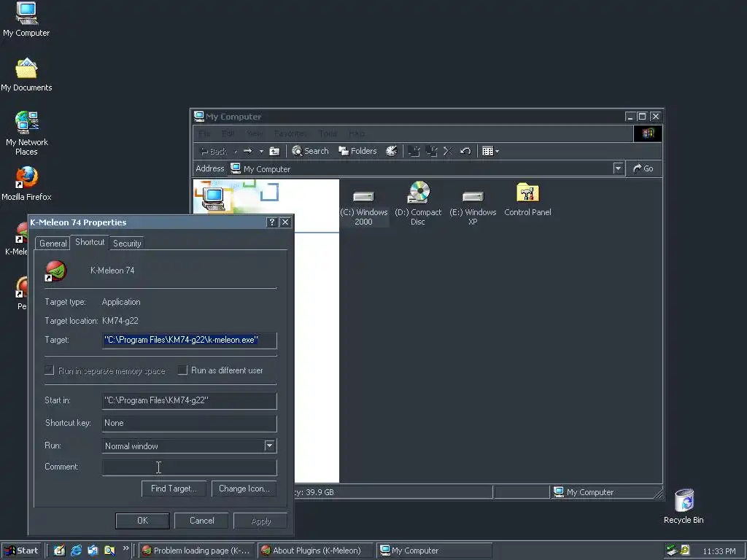Cancel the K-Meleon 74 Properties dialog

point(201,521)
